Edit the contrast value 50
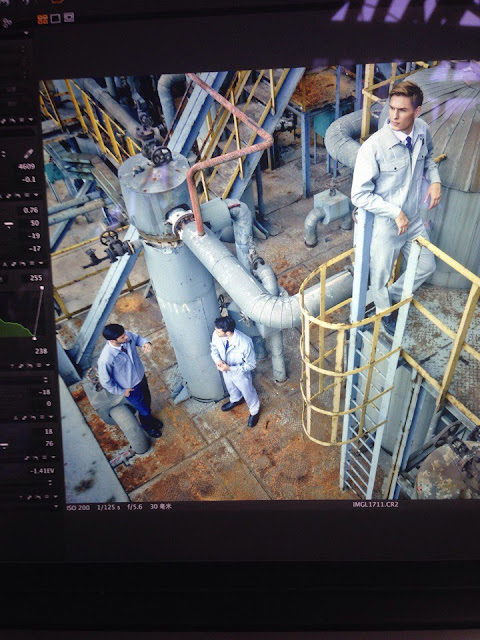Image resolution: width=480 pixels, height=640 pixels. click(x=35, y=223)
